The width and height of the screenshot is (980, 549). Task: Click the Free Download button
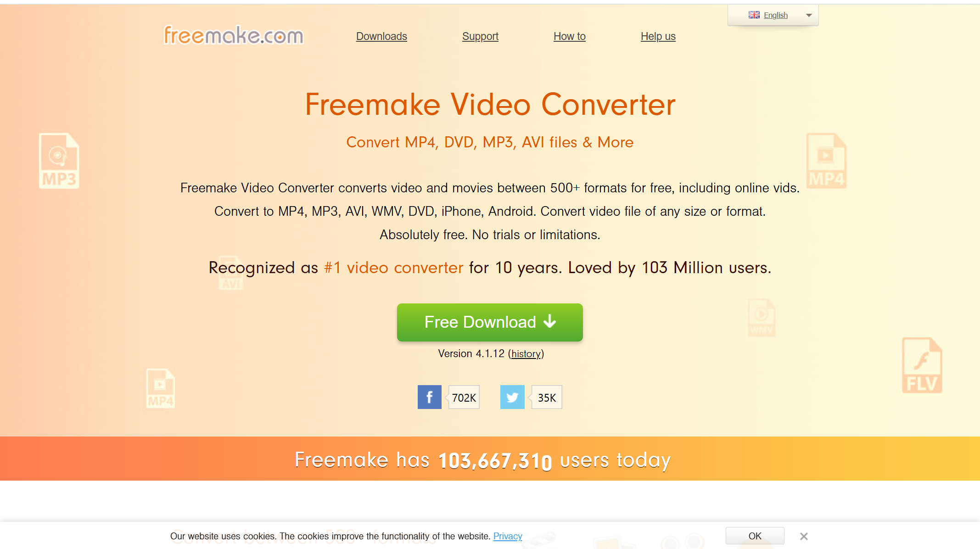490,322
